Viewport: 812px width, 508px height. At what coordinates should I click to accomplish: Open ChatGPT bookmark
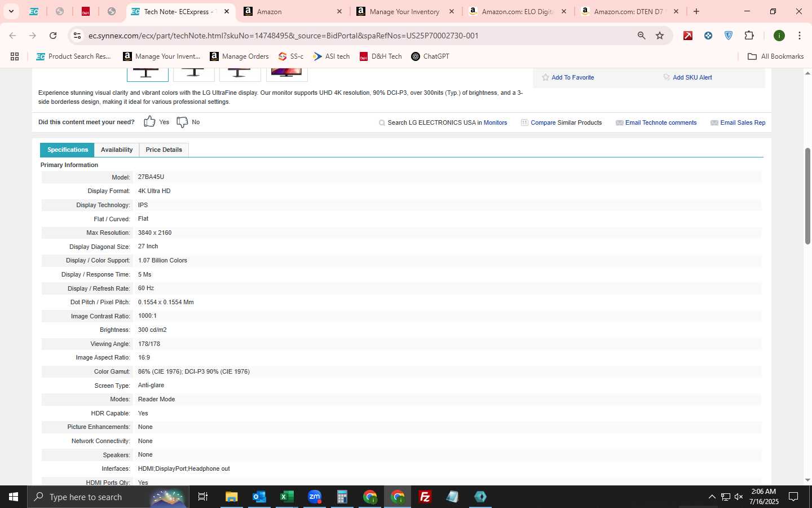[x=430, y=56]
